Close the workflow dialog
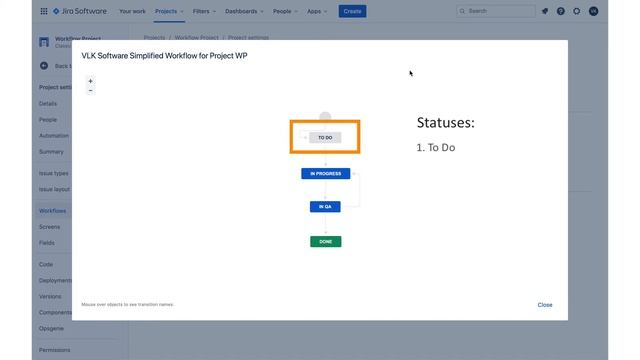Screen dimensions: 640x360 544,305
